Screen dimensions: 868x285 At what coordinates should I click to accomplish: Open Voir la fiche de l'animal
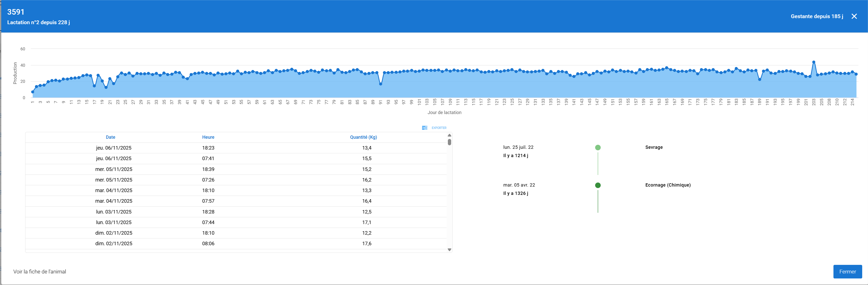click(40, 272)
